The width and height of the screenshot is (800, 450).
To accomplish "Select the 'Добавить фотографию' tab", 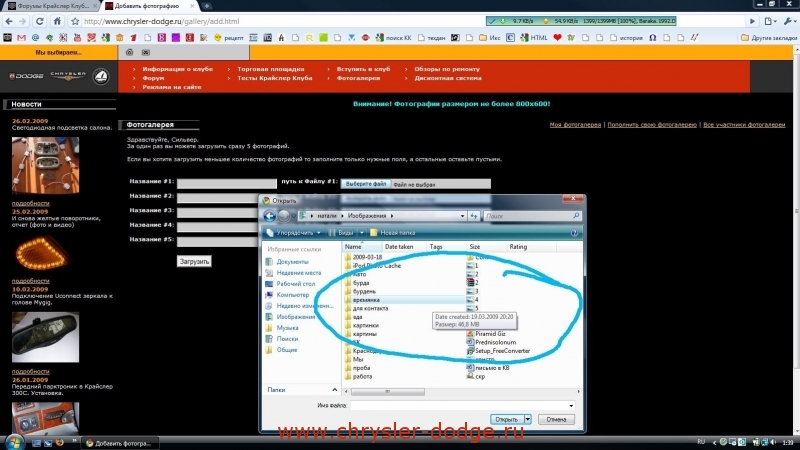I will [149, 6].
